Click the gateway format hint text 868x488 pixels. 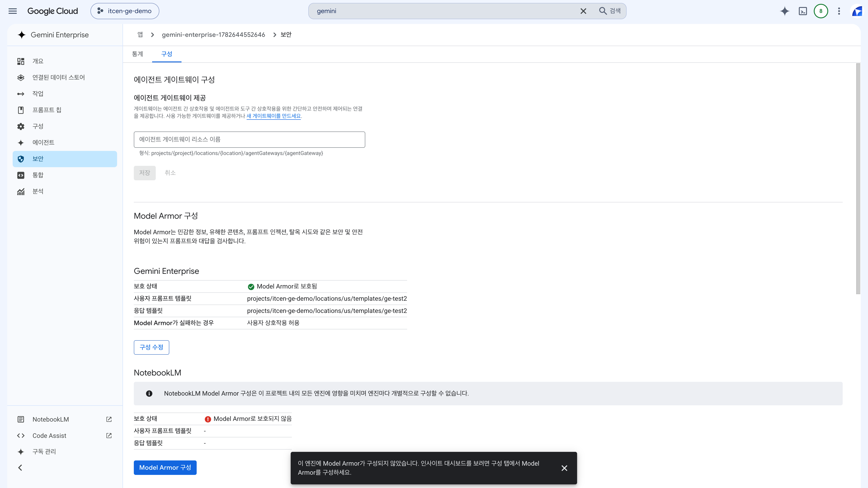(x=231, y=153)
